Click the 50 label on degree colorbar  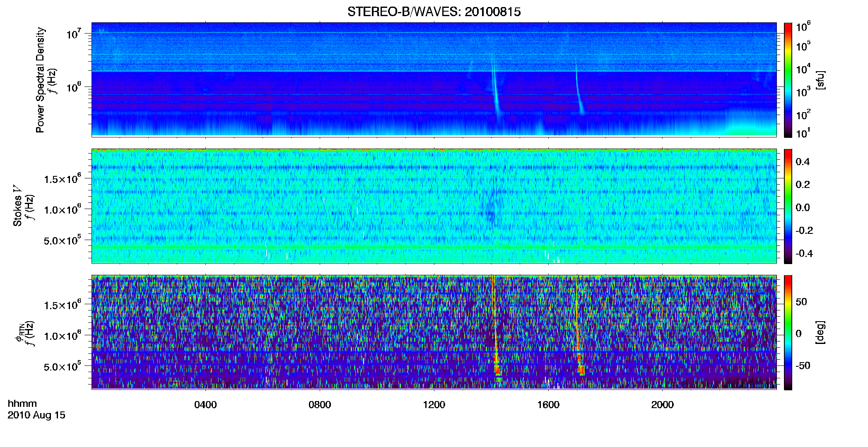click(x=801, y=302)
